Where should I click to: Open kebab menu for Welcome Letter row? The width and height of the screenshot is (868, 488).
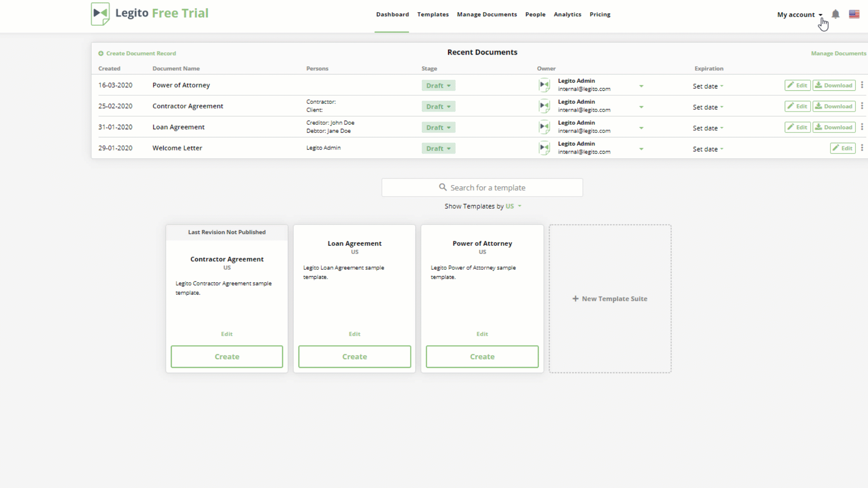[862, 148]
